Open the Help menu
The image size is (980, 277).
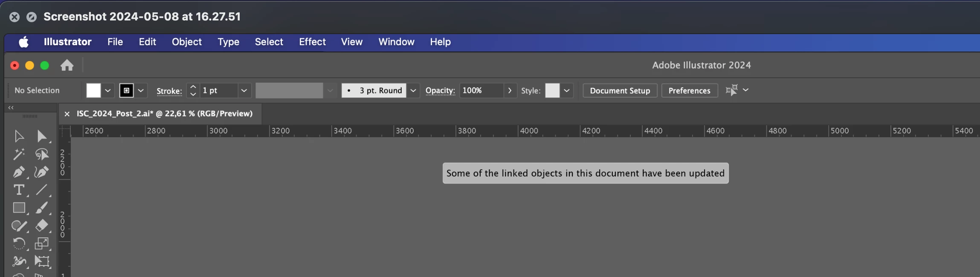point(441,42)
